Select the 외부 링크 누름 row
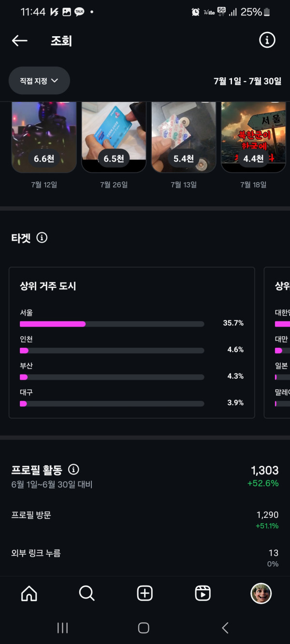Image resolution: width=290 pixels, height=644 pixels. pyautogui.click(x=145, y=558)
